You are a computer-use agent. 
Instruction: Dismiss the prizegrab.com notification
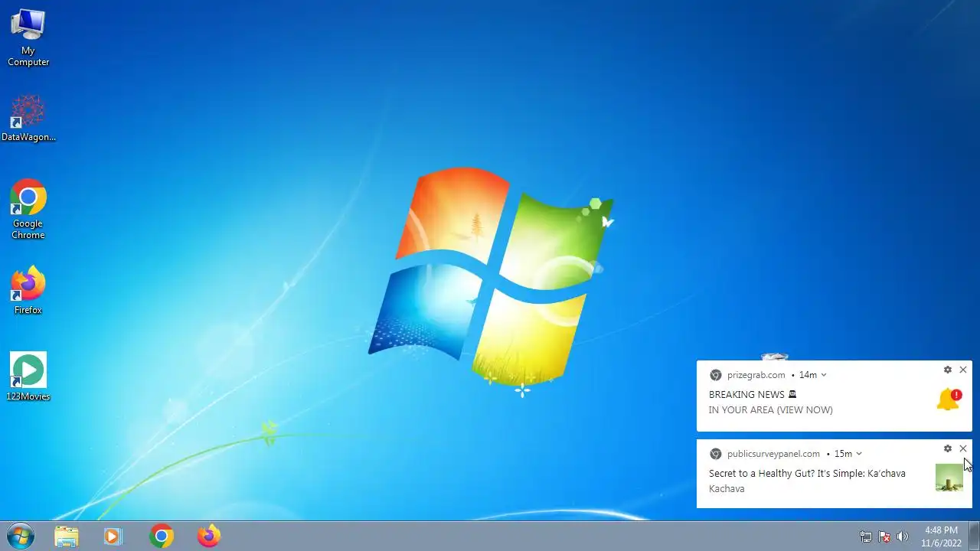tap(963, 370)
